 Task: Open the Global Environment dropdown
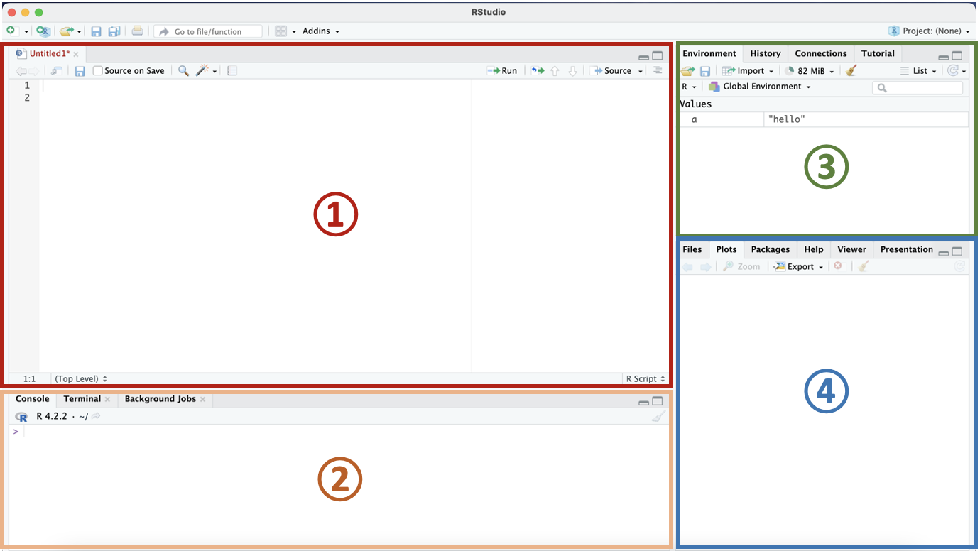coord(759,87)
